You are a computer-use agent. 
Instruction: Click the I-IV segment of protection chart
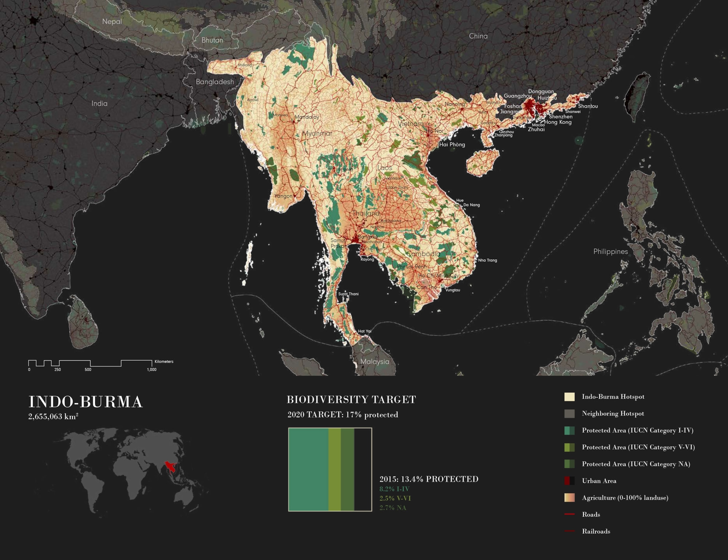coord(309,469)
